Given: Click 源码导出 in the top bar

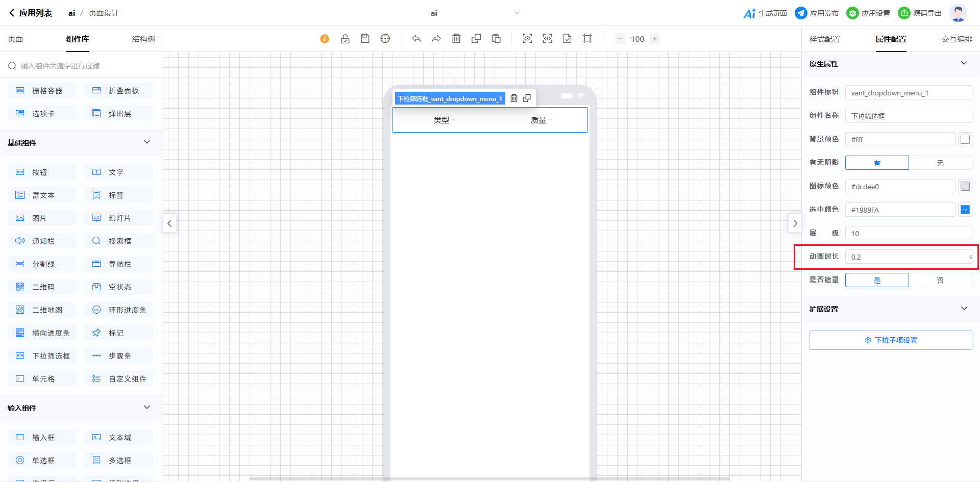Looking at the screenshot, I should [920, 13].
